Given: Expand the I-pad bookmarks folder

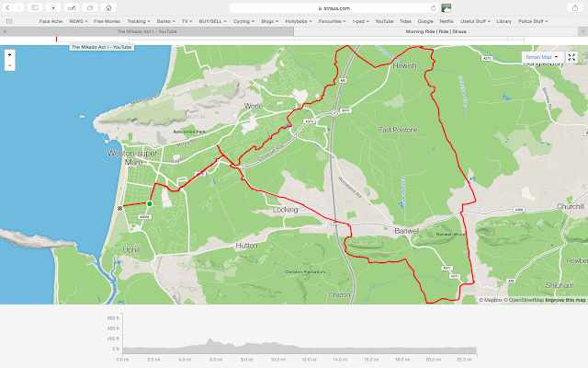Looking at the screenshot, I should pos(360,21).
